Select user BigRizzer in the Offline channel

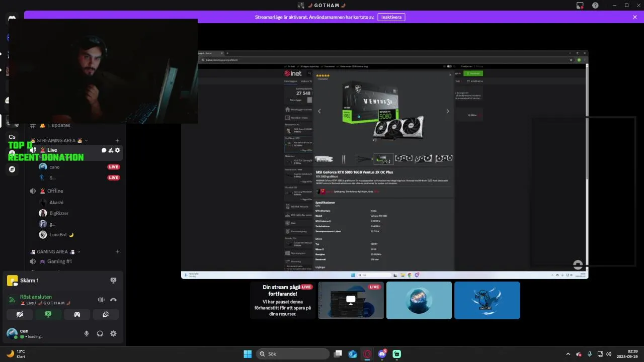point(58,213)
